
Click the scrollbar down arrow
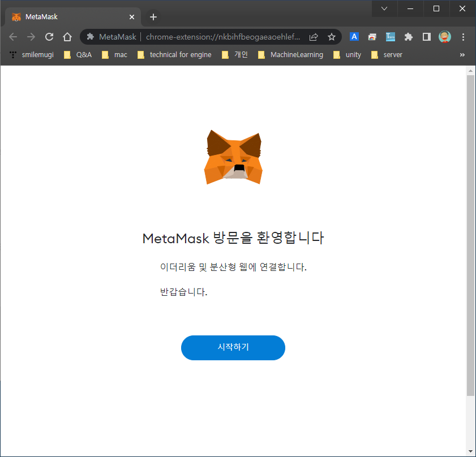click(470, 451)
